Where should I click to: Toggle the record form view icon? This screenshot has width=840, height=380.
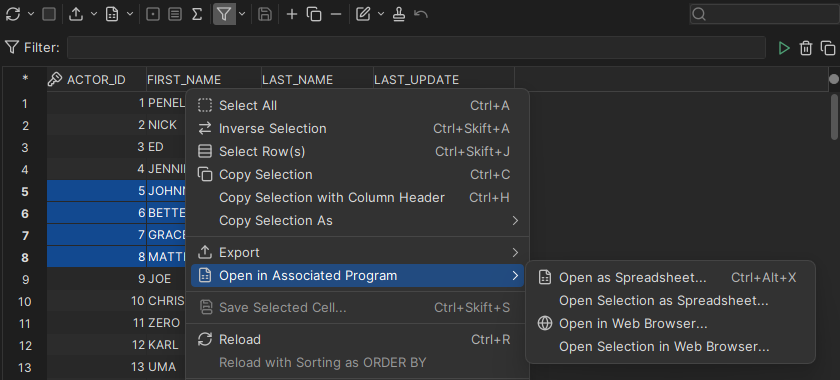[x=175, y=14]
